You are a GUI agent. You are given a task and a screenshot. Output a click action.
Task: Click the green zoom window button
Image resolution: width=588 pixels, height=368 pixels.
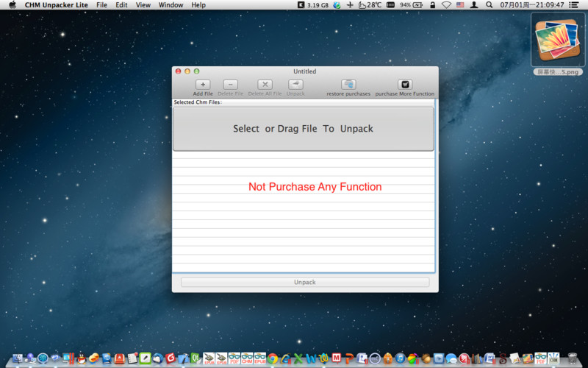196,71
